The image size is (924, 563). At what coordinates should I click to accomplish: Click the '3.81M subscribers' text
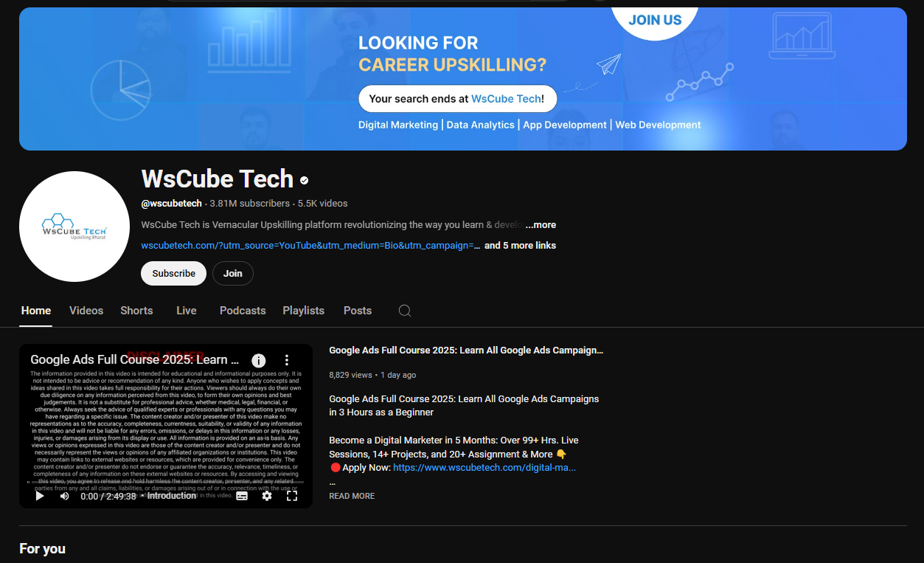[x=249, y=203]
